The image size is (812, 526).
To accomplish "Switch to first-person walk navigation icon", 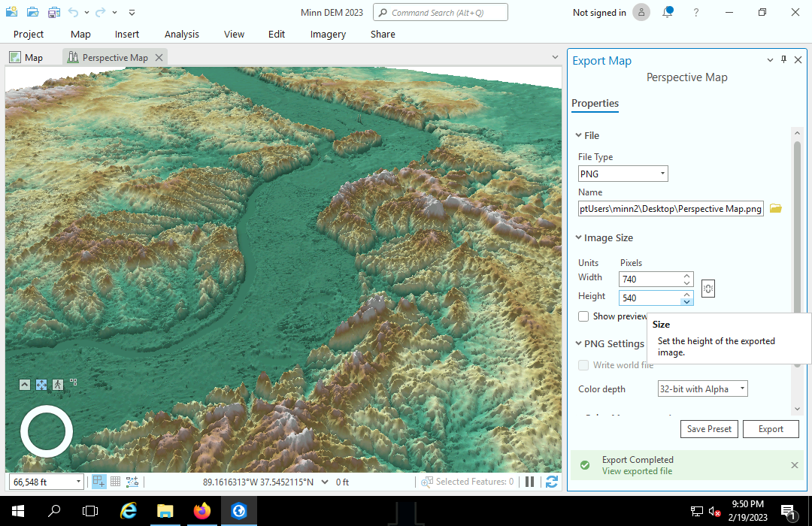I will pyautogui.click(x=58, y=384).
